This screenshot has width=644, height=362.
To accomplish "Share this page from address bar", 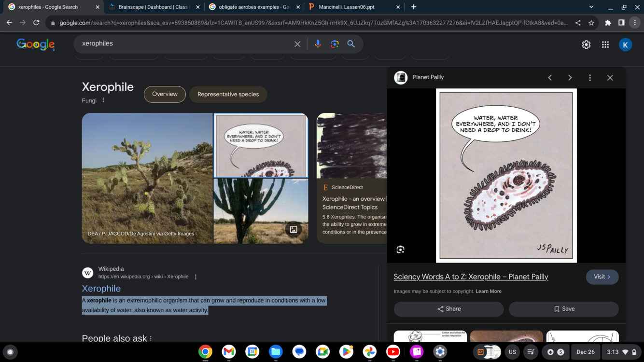I will point(578,23).
